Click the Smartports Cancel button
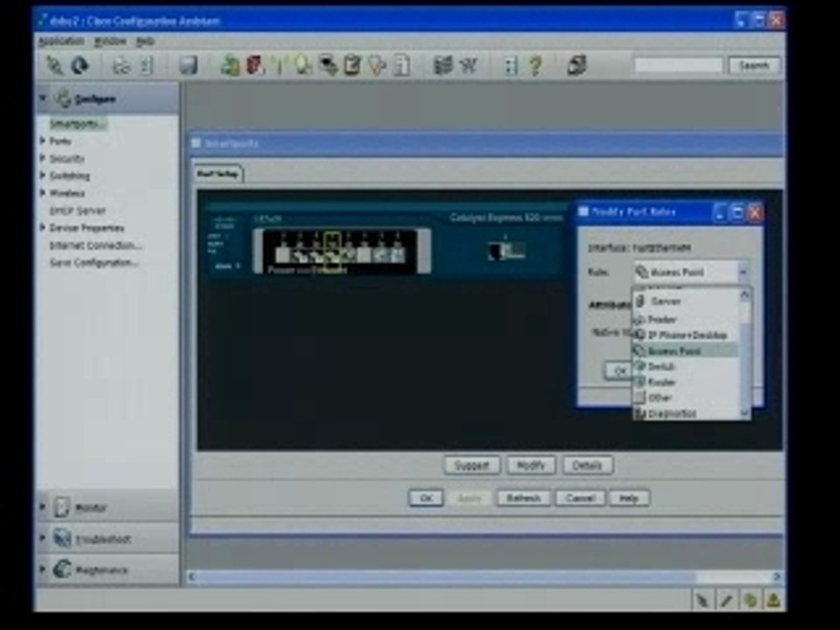This screenshot has height=630, width=840. click(581, 498)
